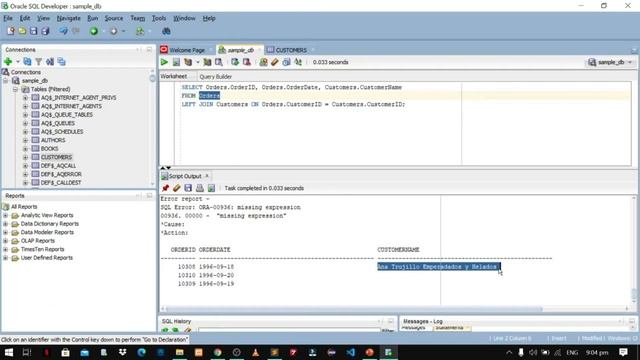The width and height of the screenshot is (640, 360).
Task: Click the Open file folder icon
Action: pos(22,31)
